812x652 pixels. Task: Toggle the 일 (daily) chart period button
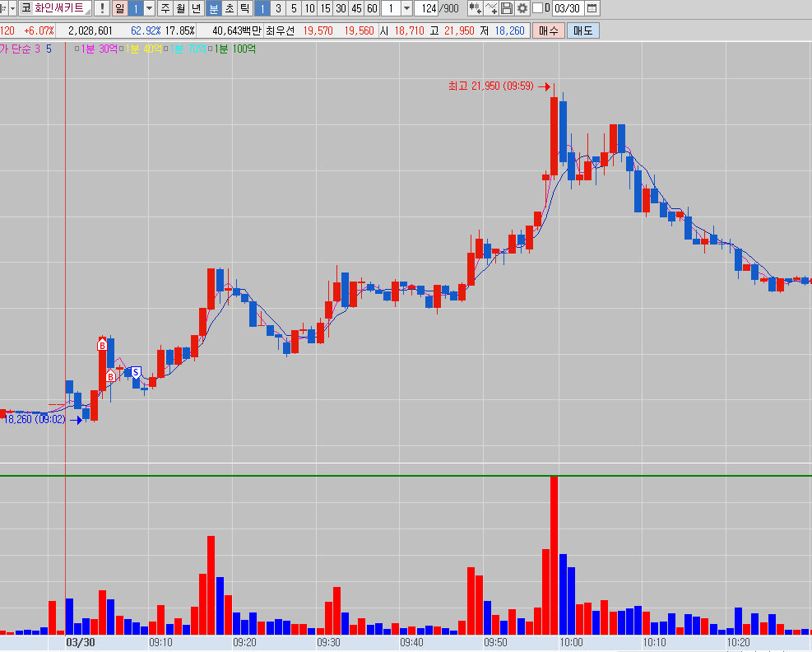click(119, 8)
